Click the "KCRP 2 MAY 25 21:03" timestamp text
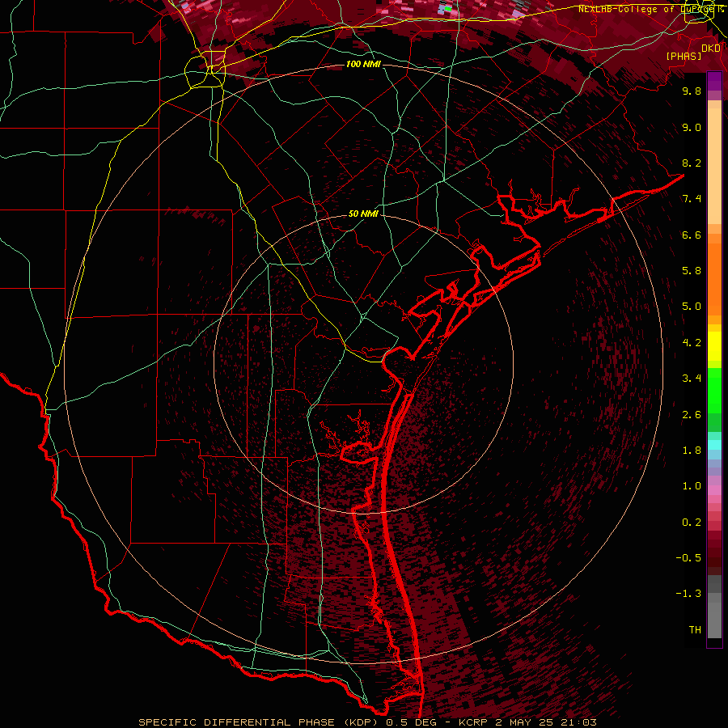The width and height of the screenshot is (728, 728). click(527, 722)
